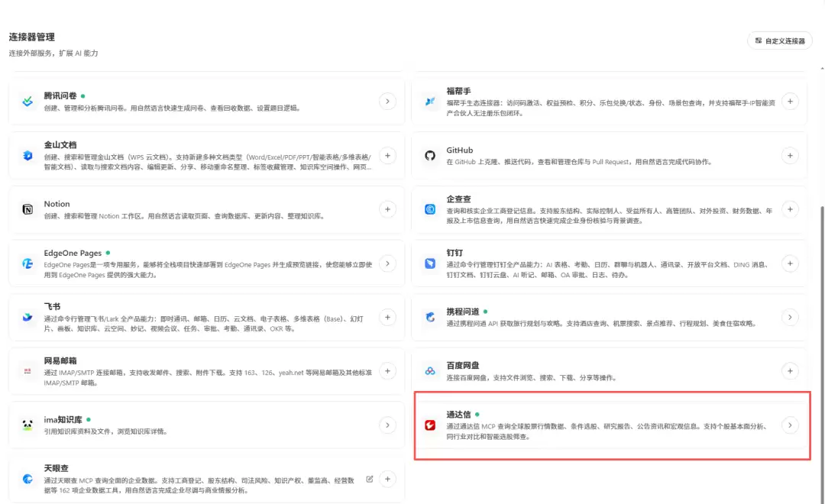825x504 pixels.
Task: Add the 钉钉 connector with plus button
Action: pyautogui.click(x=790, y=263)
